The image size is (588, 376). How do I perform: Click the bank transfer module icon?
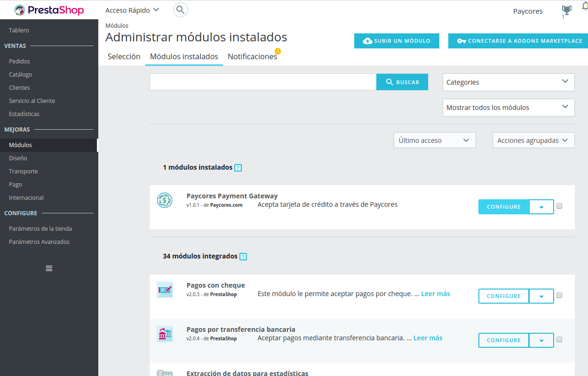coord(165,334)
